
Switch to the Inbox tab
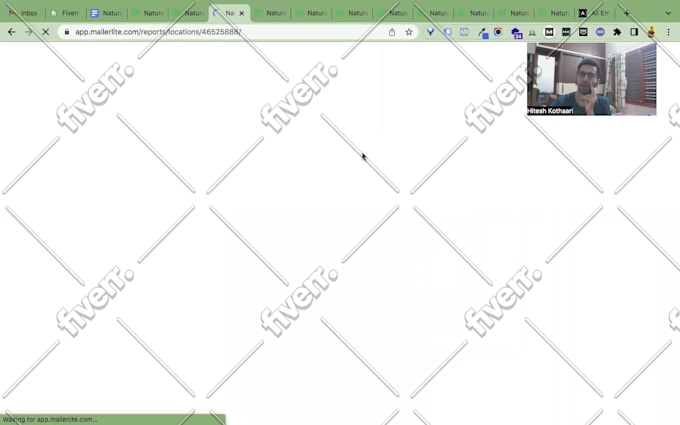click(x=24, y=13)
